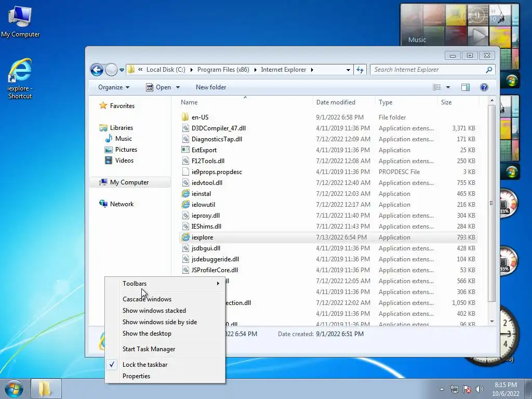The height and width of the screenshot is (399, 532).
Task: Select the D3DCompiler_47.dll file icon
Action: click(x=185, y=128)
